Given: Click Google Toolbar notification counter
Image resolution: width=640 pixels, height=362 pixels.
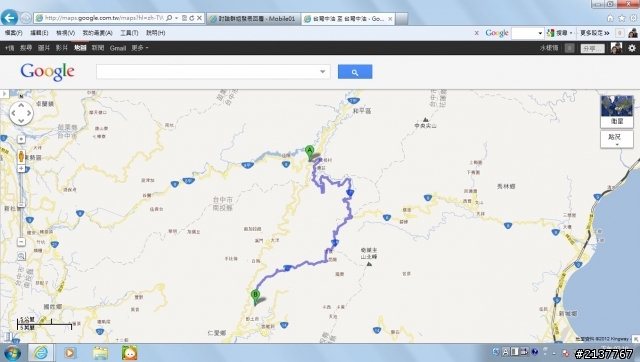Looking at the screenshot, I should [620, 33].
